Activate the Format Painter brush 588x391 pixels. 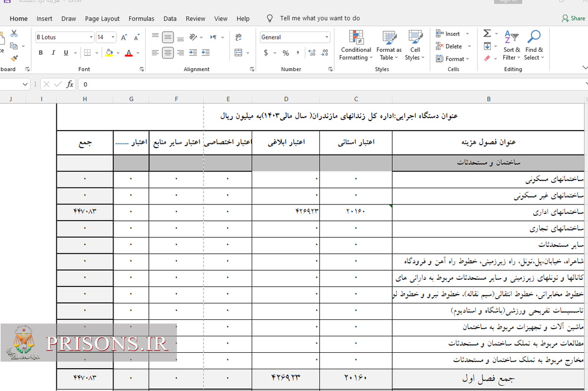pyautogui.click(x=14, y=58)
